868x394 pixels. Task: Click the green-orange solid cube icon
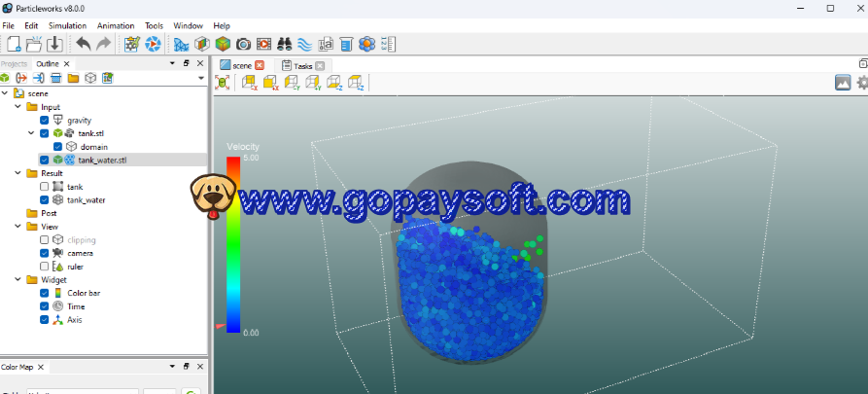click(x=223, y=44)
